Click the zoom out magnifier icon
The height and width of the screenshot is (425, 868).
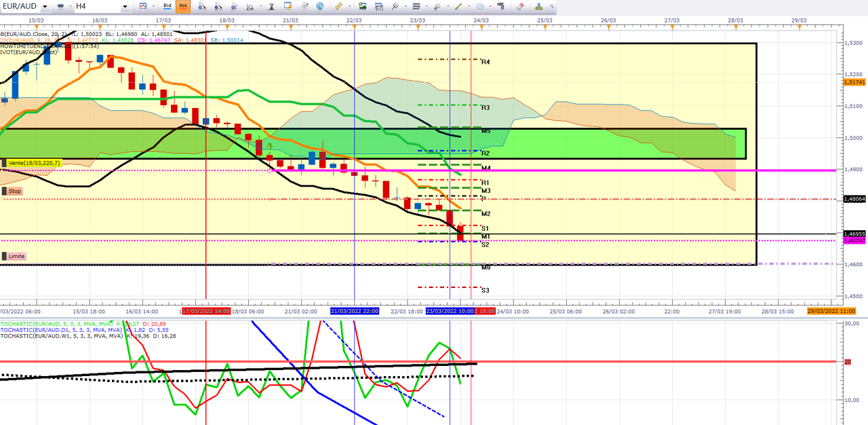(x=218, y=6)
